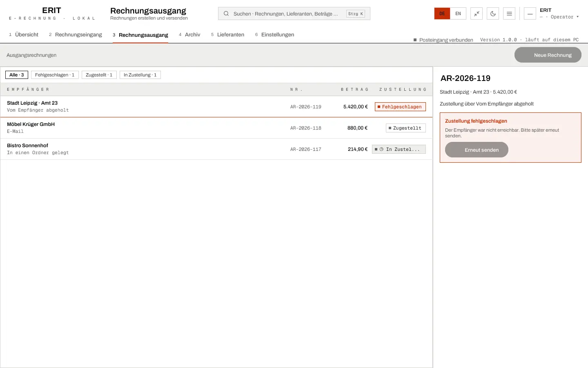Viewport: 588px width, 368px height.
Task: Select the Rechnungsausgang tab
Action: pyautogui.click(x=140, y=35)
